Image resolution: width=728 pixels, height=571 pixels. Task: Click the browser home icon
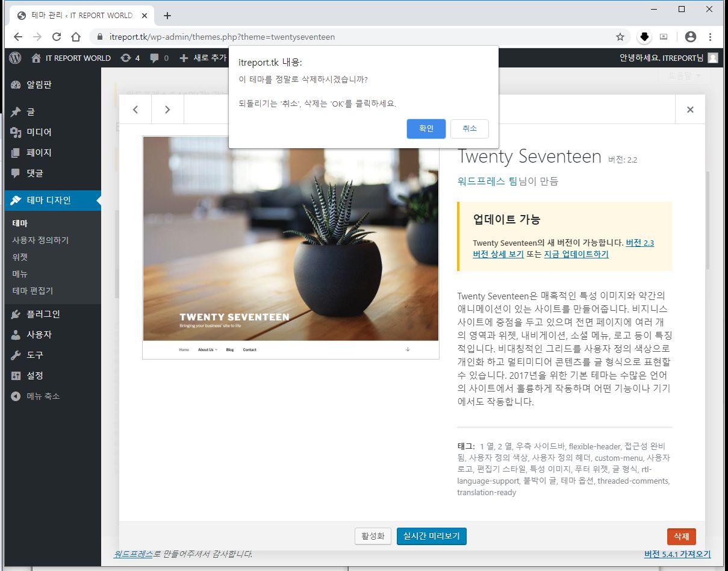tap(76, 37)
